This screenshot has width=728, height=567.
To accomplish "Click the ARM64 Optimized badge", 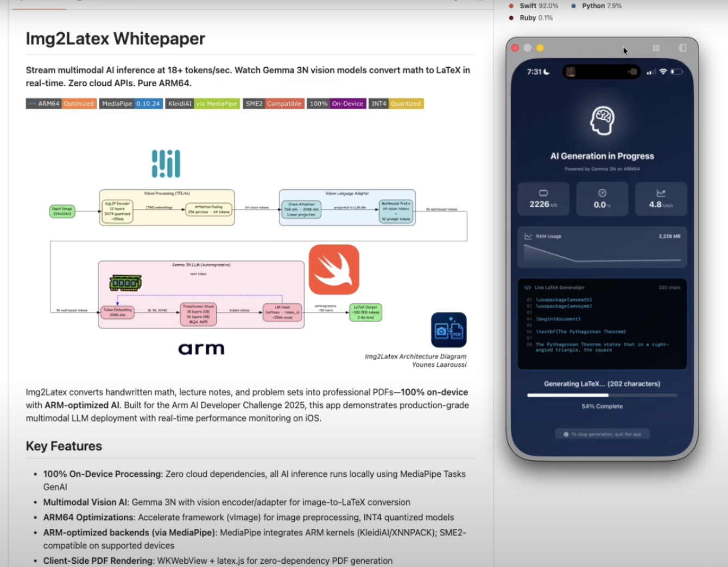I will tap(61, 104).
